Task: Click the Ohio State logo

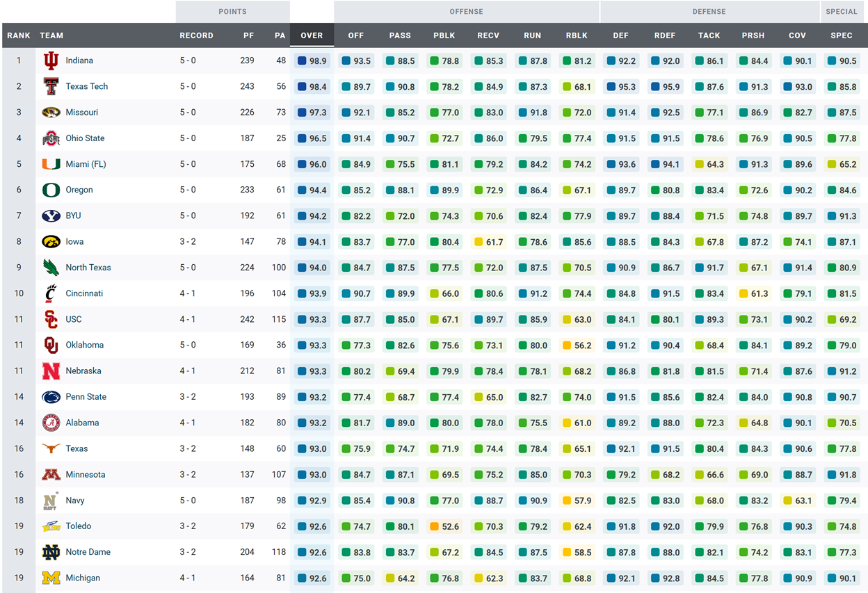Action: pos(51,138)
